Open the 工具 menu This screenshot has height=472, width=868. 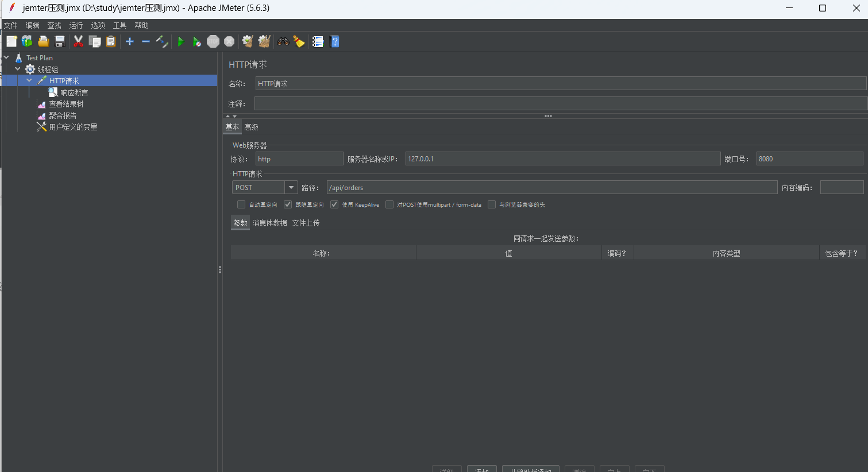click(120, 25)
